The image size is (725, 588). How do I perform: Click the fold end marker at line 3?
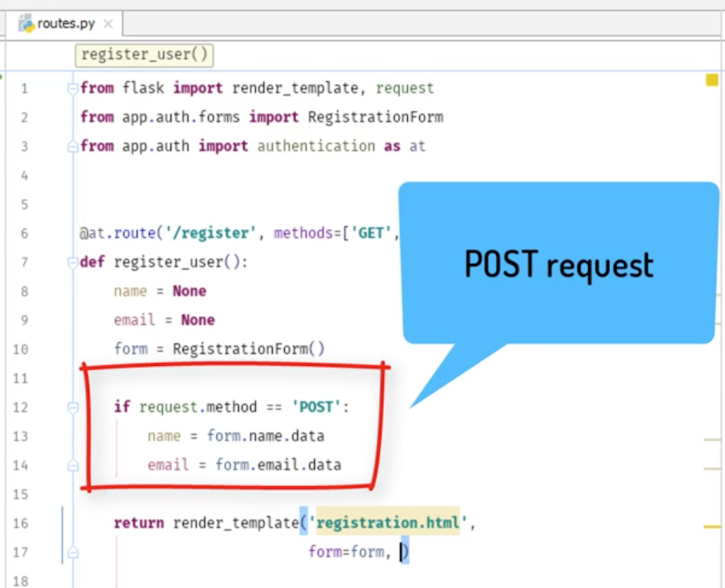pyautogui.click(x=73, y=147)
